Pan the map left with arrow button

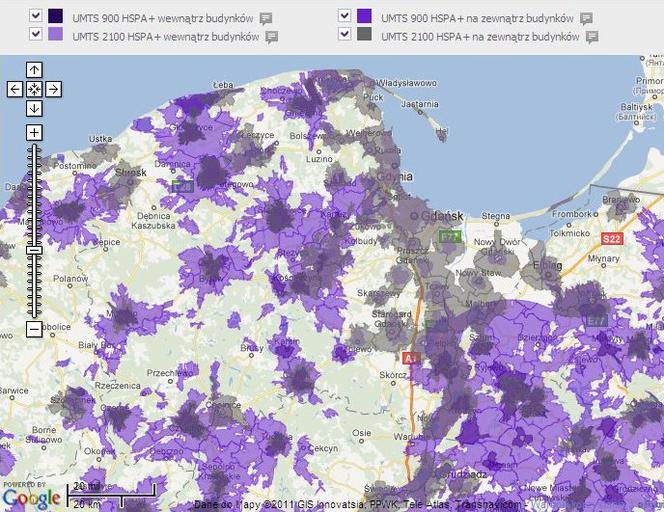tap(15, 89)
